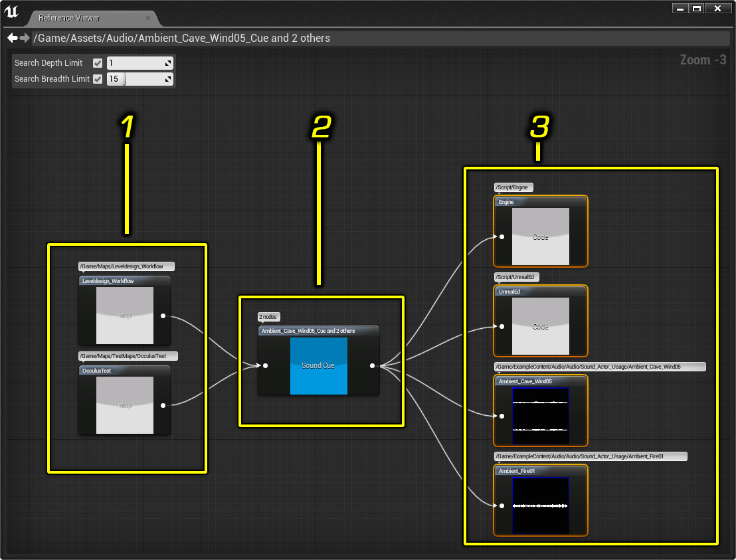Click the back navigation arrow
Viewport: 736px width, 560px height.
coord(11,38)
